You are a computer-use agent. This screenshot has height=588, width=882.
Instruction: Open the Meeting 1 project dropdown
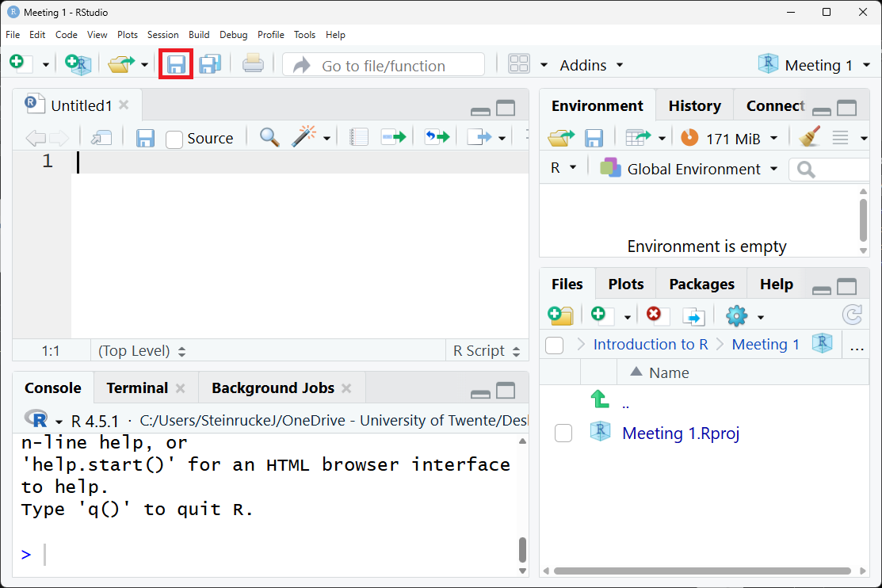click(818, 65)
